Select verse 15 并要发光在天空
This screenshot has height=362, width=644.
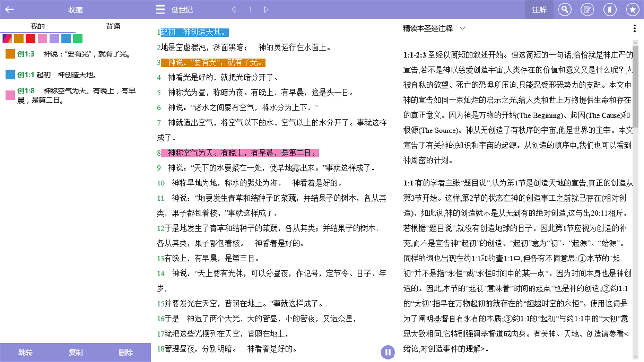click(x=241, y=303)
